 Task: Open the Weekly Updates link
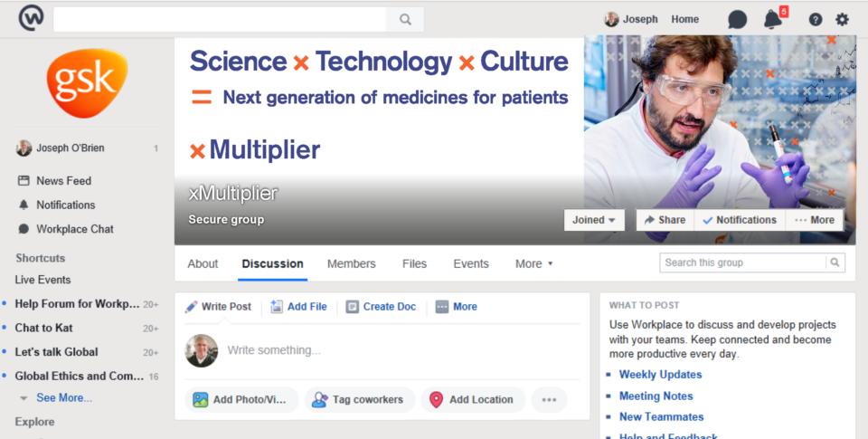click(660, 375)
